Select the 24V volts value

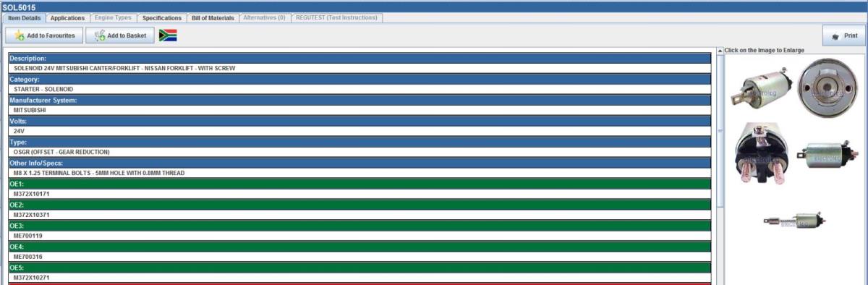(x=19, y=131)
